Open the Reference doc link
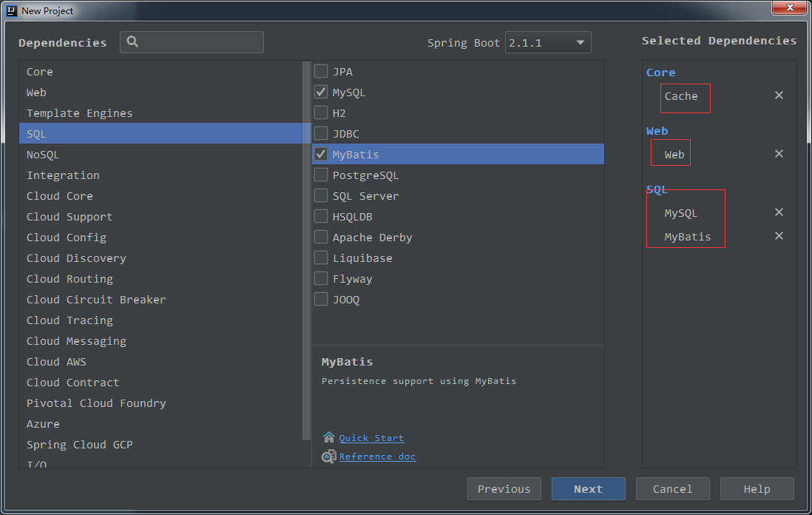 (x=377, y=457)
